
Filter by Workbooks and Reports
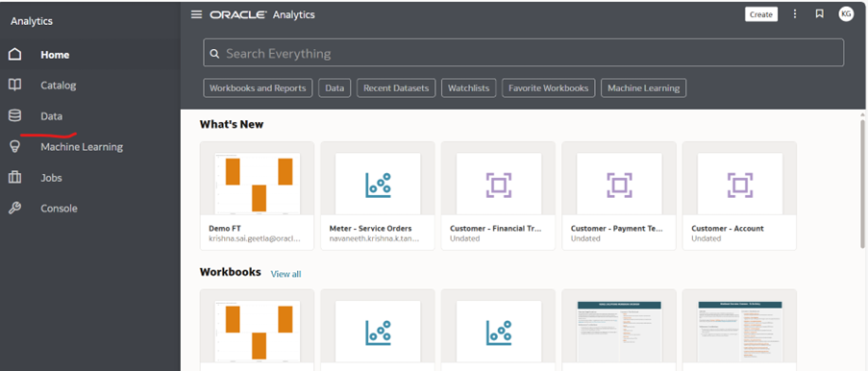tap(258, 88)
